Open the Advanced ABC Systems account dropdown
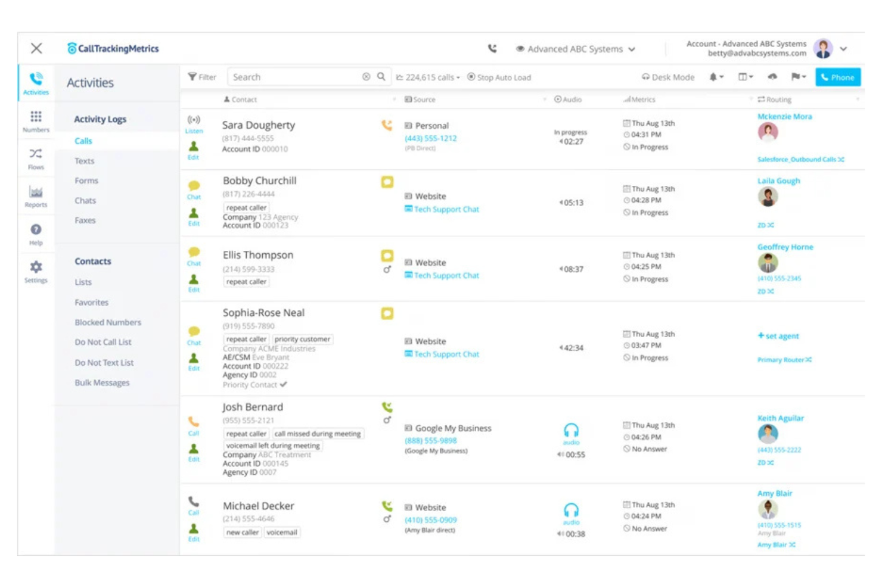882x588 pixels. (x=575, y=49)
